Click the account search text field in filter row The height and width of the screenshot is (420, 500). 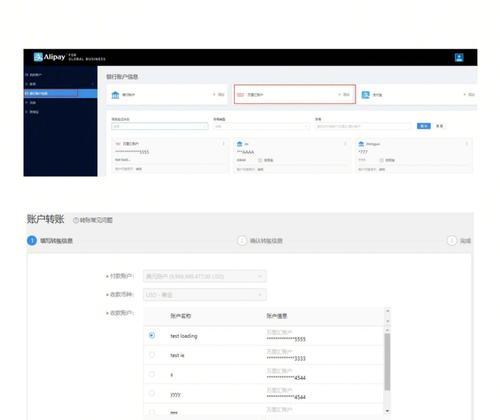[x=363, y=126]
